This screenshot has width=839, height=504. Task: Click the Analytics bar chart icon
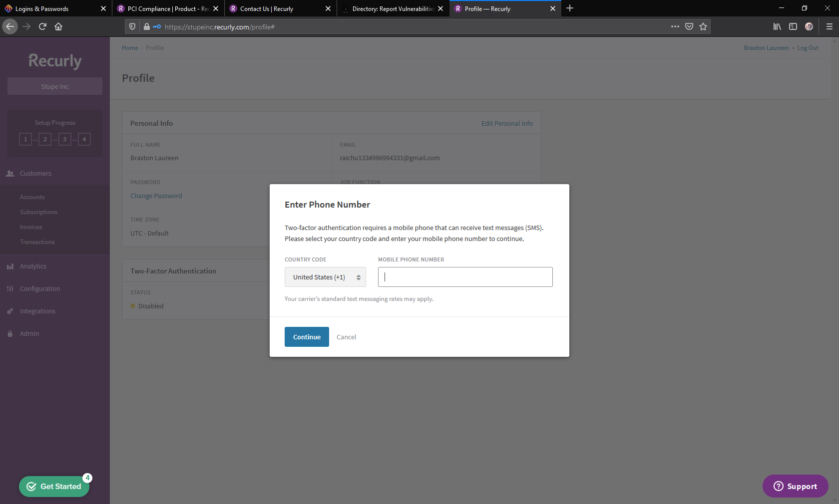click(10, 266)
